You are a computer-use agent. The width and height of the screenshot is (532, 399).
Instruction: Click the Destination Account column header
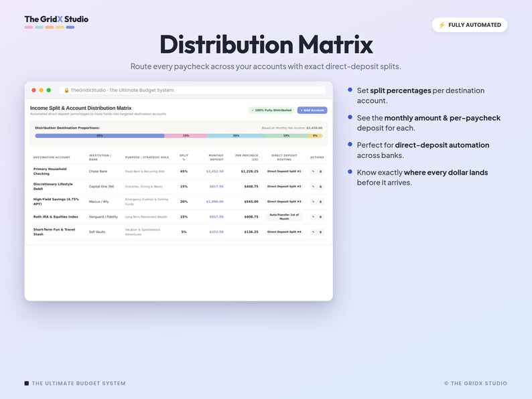pos(52,157)
